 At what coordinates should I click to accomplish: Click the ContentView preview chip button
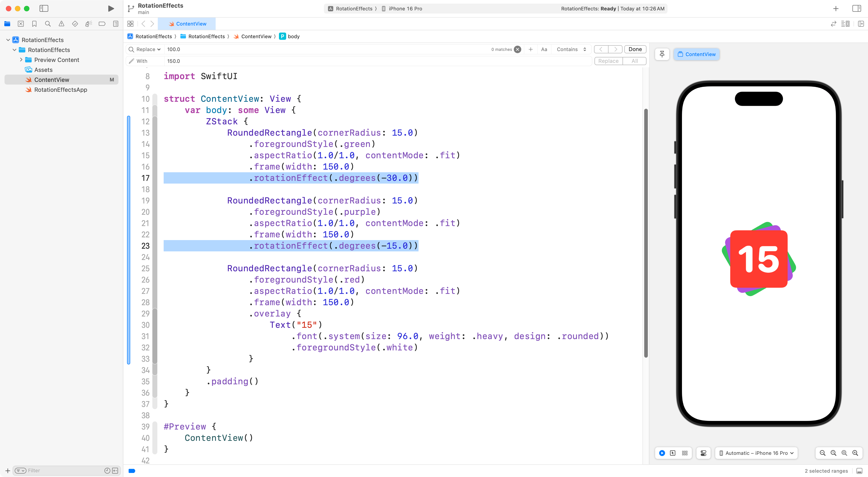[696, 54]
